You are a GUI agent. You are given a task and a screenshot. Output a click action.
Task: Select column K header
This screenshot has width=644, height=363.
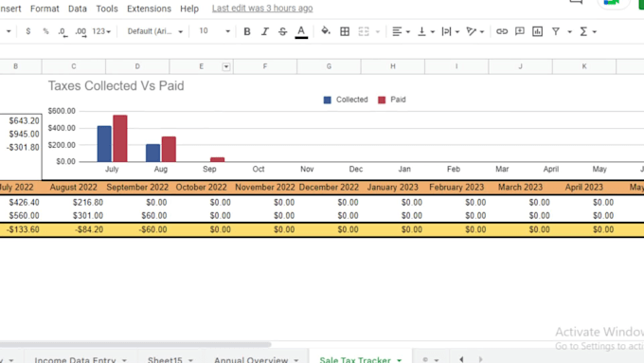tap(584, 66)
